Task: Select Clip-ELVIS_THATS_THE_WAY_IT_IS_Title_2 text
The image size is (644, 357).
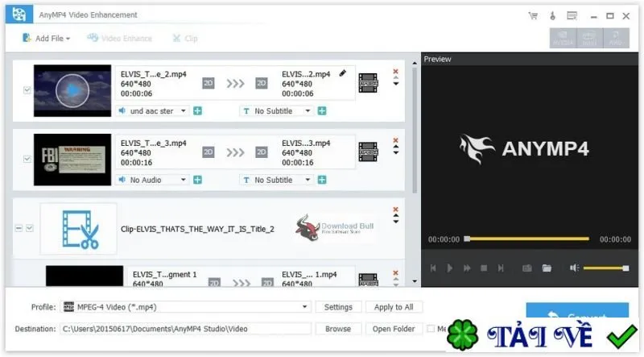Action: tap(197, 229)
